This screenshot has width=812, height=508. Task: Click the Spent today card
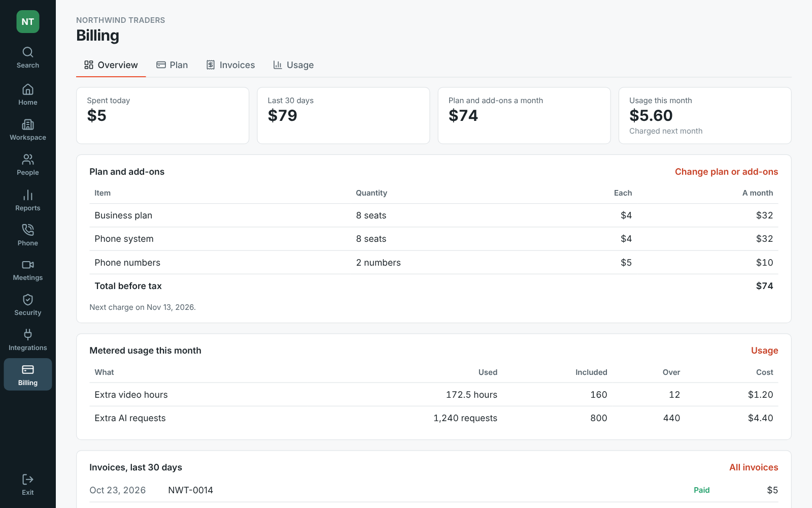pyautogui.click(x=162, y=115)
